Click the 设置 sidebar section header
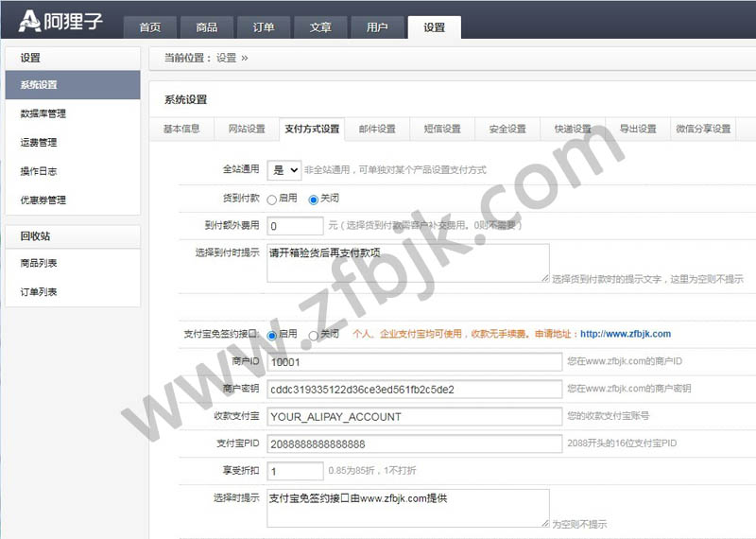The image size is (756, 539). click(x=73, y=58)
